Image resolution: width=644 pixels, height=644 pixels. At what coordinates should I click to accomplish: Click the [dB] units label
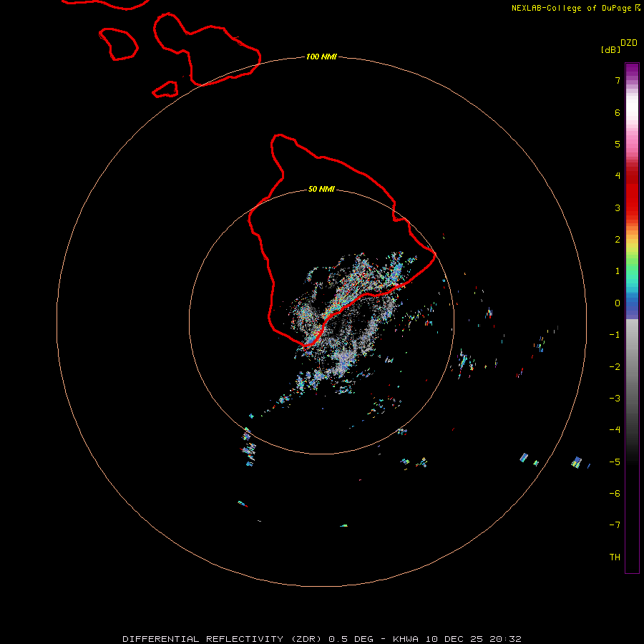[610, 49]
